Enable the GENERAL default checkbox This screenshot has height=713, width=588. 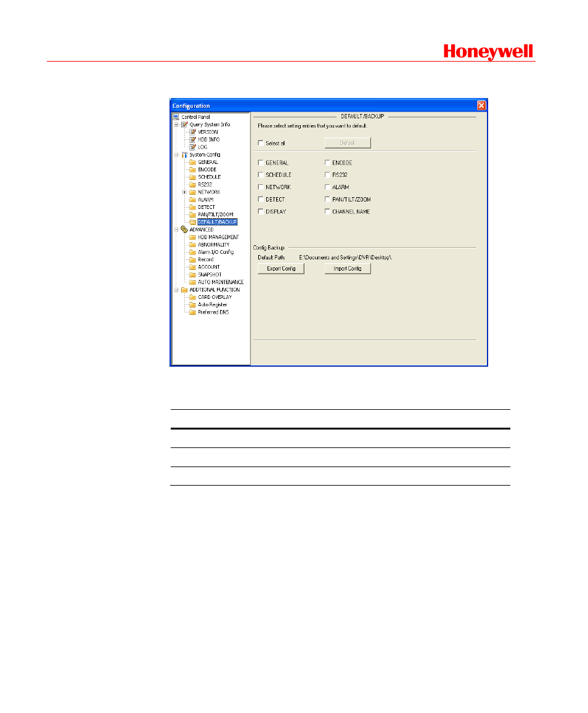[x=261, y=162]
